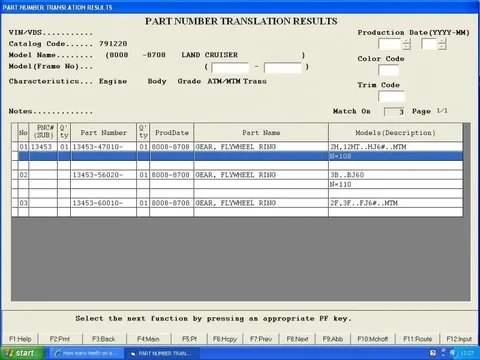Viewport: 480px width, 360px height.
Task: Click models cell 2F,3F..FJ6#..MTM
Action: click(395, 203)
